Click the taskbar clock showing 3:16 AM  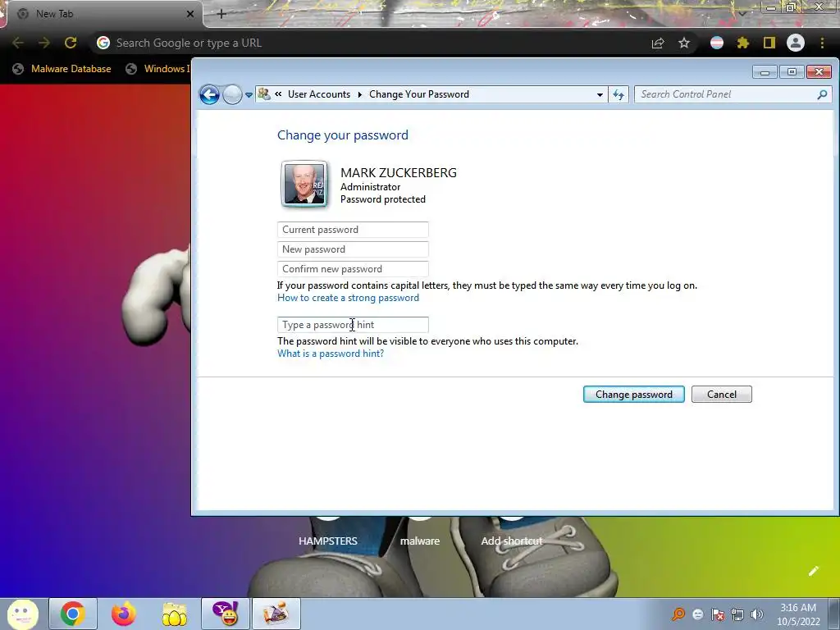pos(798,614)
